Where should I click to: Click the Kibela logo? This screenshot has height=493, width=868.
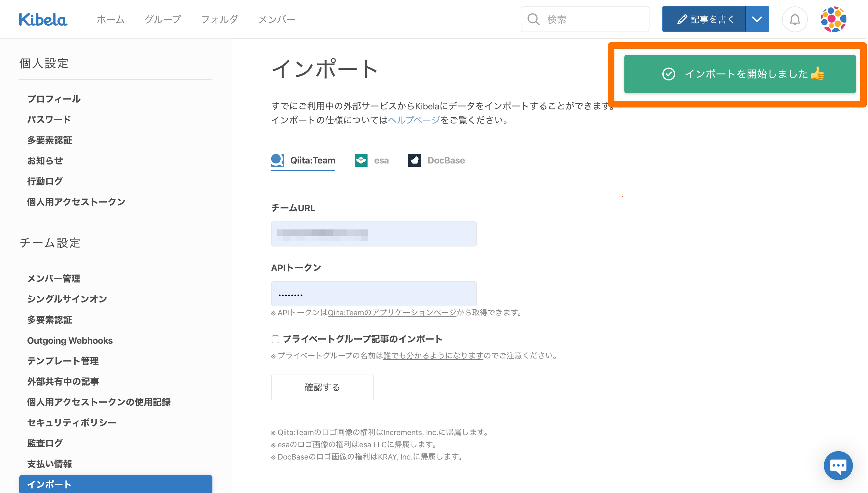pos(43,19)
